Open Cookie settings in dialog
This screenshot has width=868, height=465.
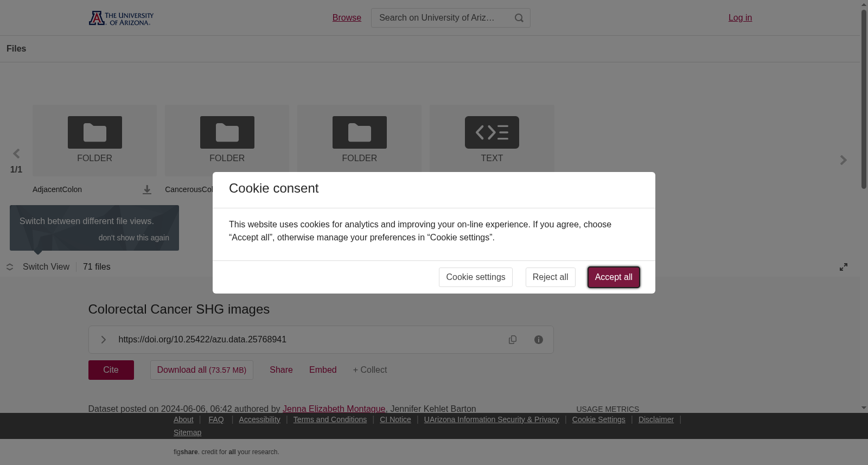[476, 277]
